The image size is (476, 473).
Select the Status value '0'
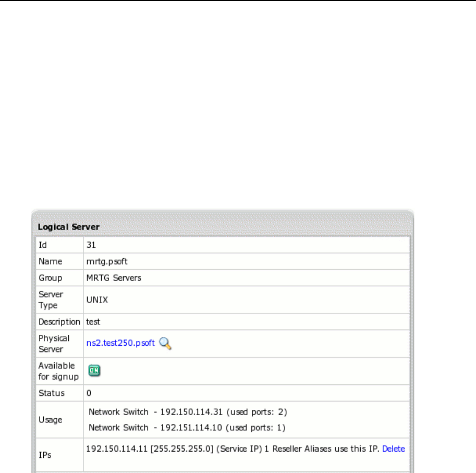(x=89, y=393)
